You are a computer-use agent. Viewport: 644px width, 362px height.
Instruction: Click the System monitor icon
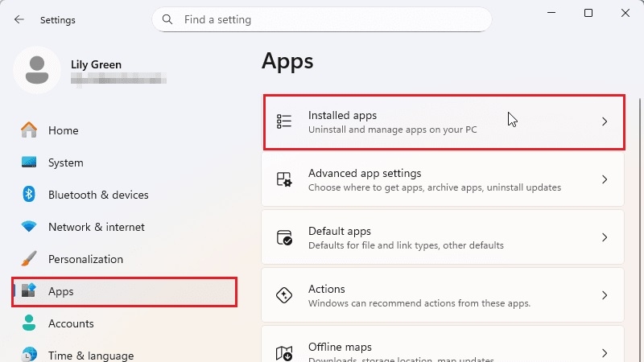29,162
